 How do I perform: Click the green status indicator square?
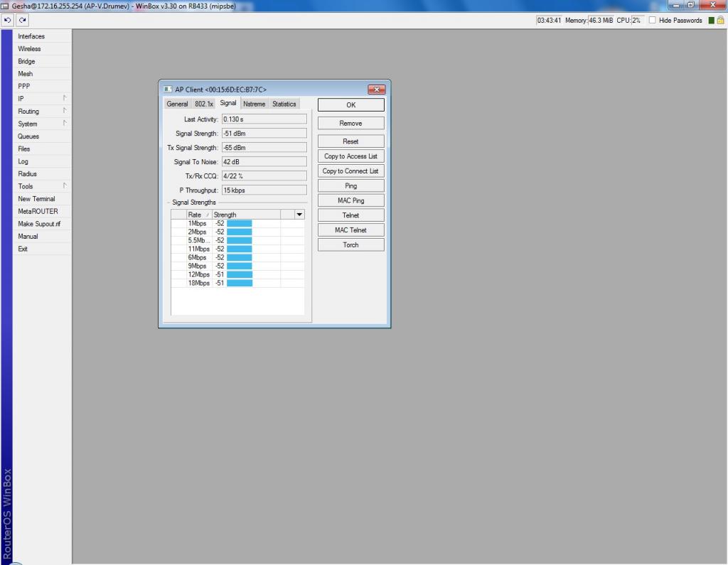click(711, 21)
